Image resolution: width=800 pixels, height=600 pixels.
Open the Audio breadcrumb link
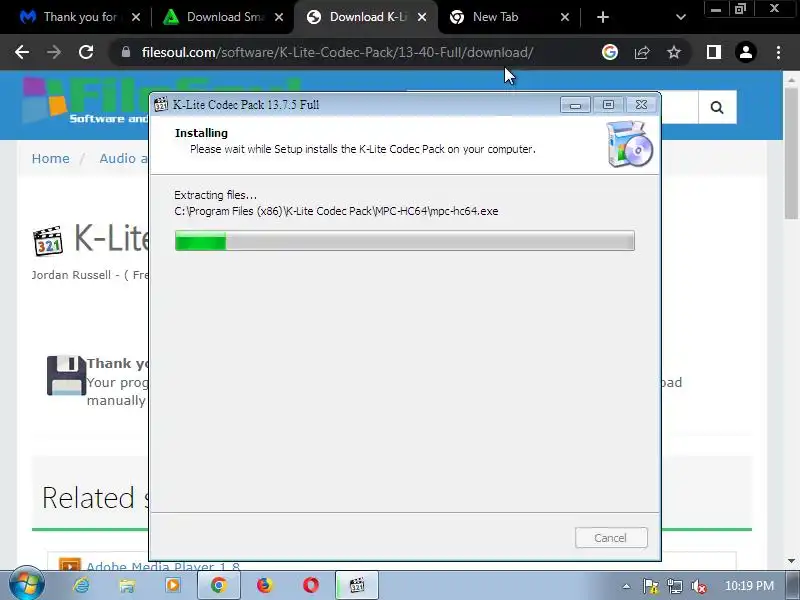(x=123, y=159)
